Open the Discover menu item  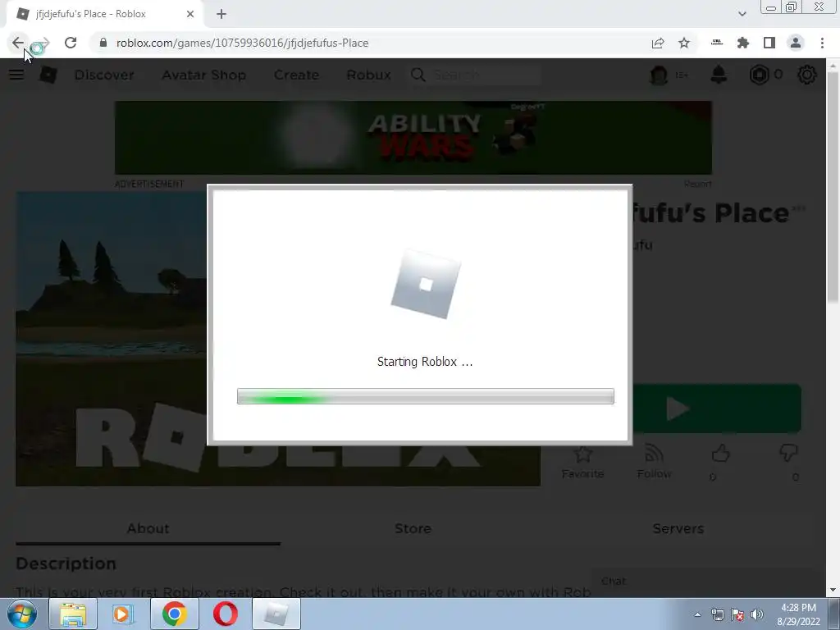[104, 75]
